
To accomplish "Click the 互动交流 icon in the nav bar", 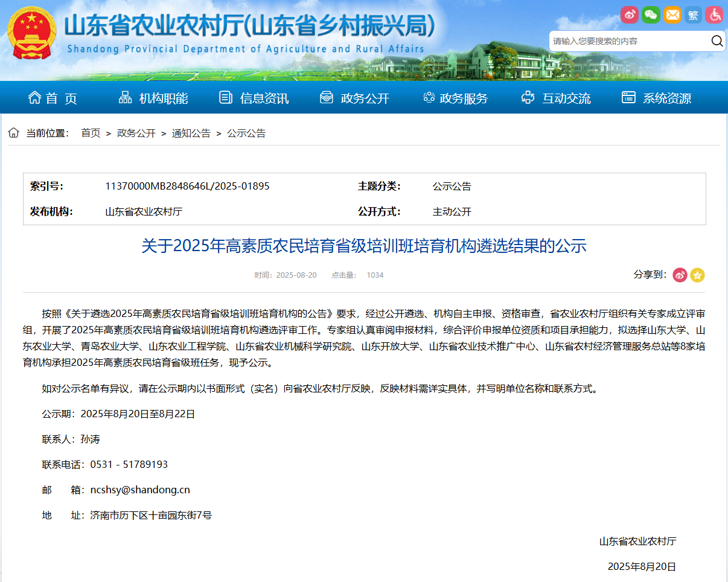I will (x=528, y=97).
